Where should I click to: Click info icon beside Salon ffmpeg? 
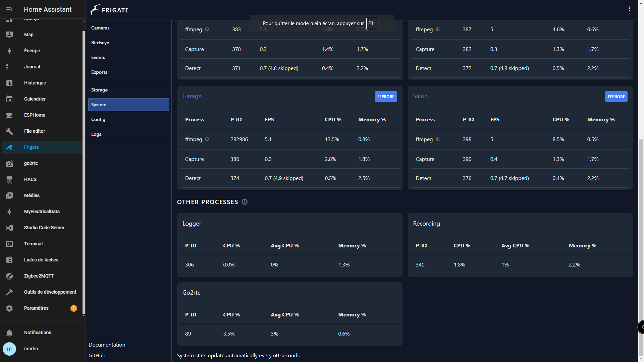pos(437,139)
